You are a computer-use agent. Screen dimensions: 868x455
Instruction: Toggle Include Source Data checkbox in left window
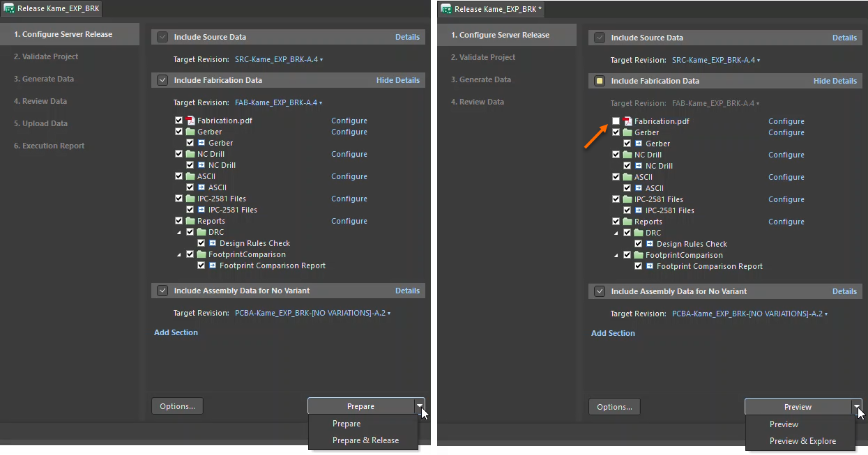[x=162, y=37]
